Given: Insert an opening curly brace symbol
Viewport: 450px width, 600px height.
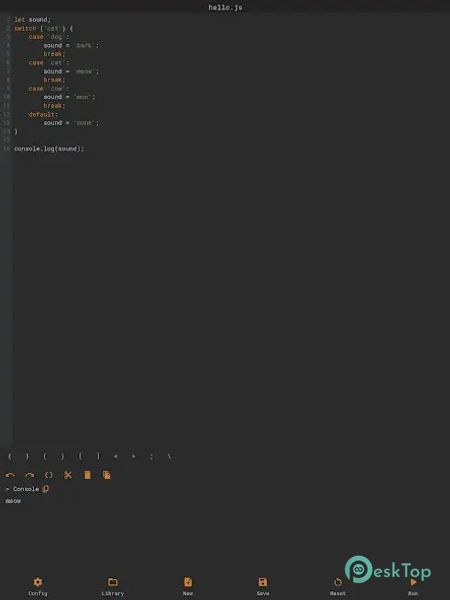Looking at the screenshot, I should click(10, 456).
